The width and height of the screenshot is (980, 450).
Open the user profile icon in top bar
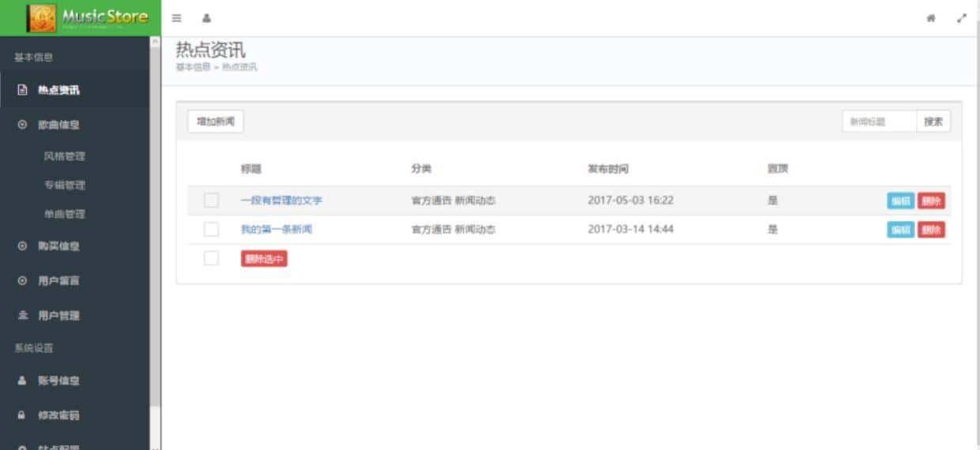(x=206, y=18)
